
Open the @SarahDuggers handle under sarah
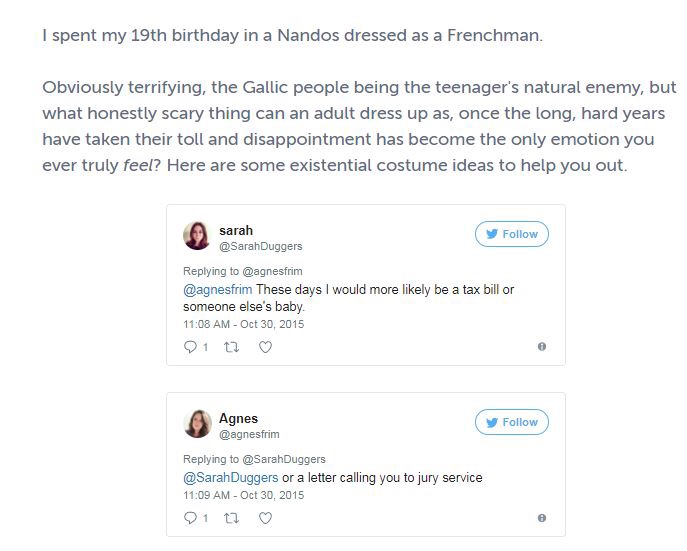click(260, 246)
